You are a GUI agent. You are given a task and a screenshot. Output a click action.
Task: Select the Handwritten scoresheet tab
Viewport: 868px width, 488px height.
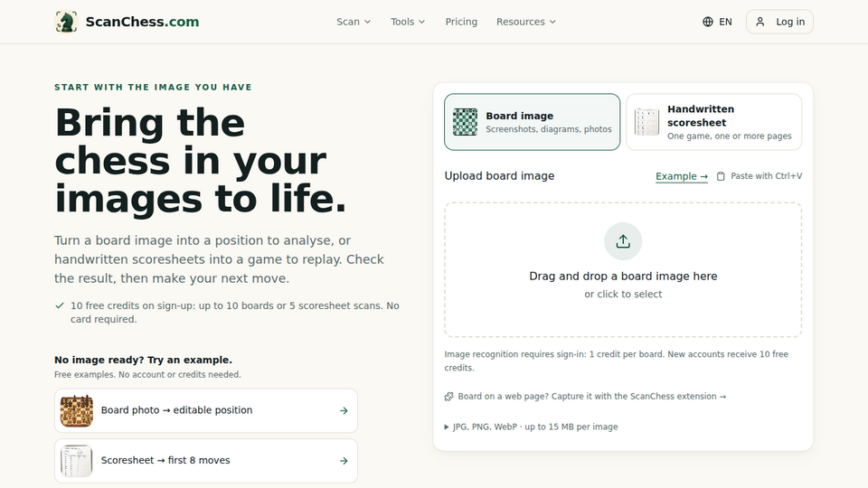714,122
